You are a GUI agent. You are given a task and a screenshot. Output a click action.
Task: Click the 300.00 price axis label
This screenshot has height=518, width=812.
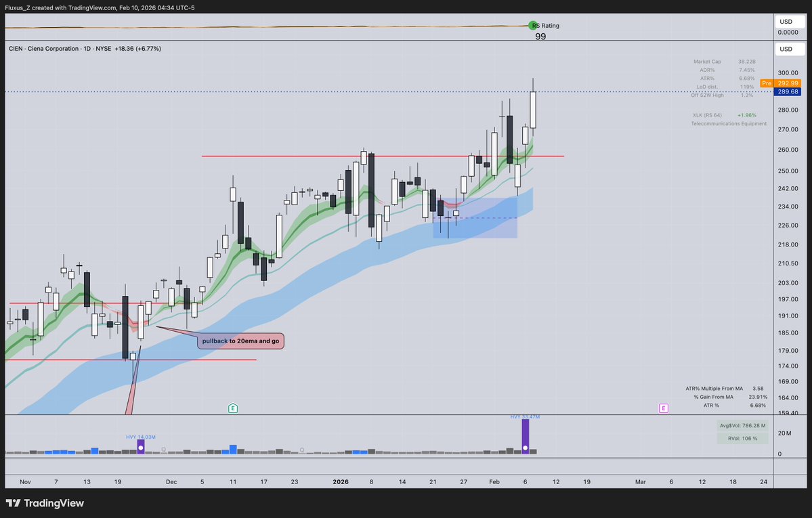pos(788,73)
